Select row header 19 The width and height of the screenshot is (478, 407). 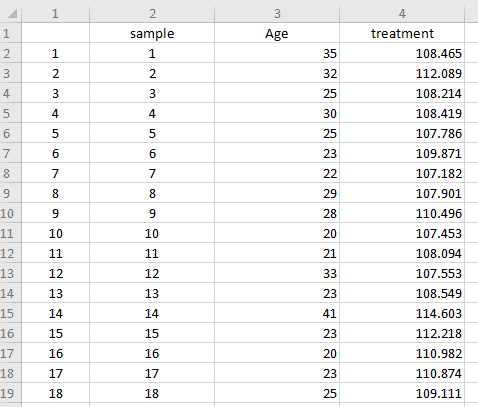click(10, 393)
